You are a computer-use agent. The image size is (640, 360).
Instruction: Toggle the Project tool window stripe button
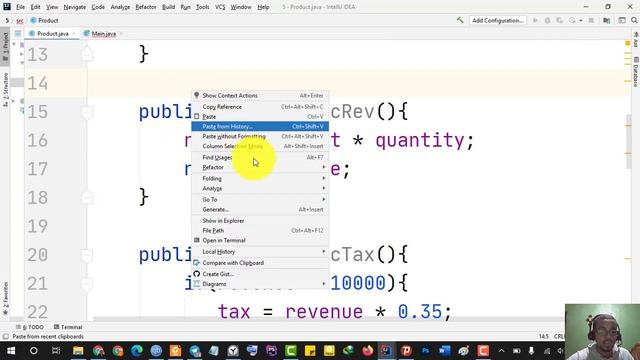tap(5, 46)
